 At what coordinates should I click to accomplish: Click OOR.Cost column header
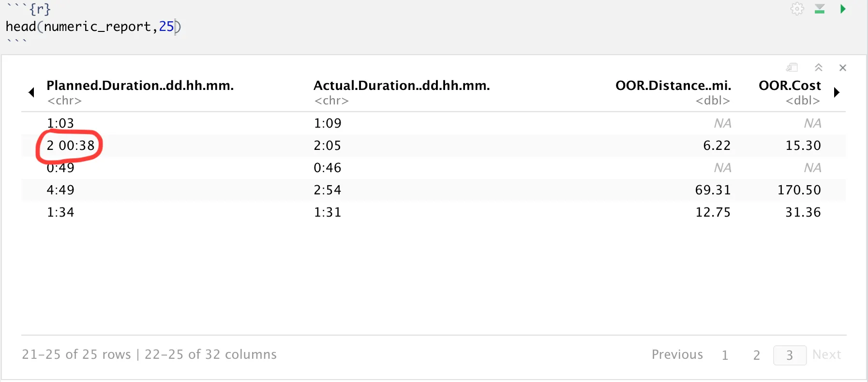coord(790,86)
